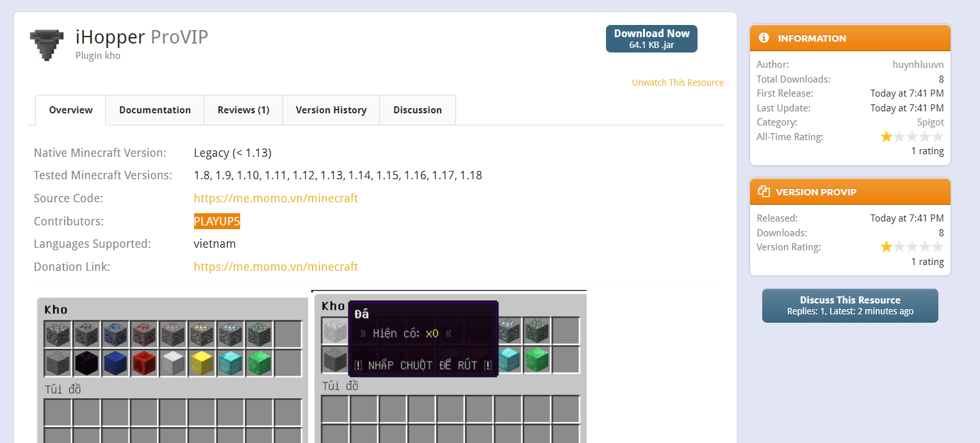Click Released 'Today at 7:41 PM'
Viewport: 980px width, 443px height.
tap(907, 218)
